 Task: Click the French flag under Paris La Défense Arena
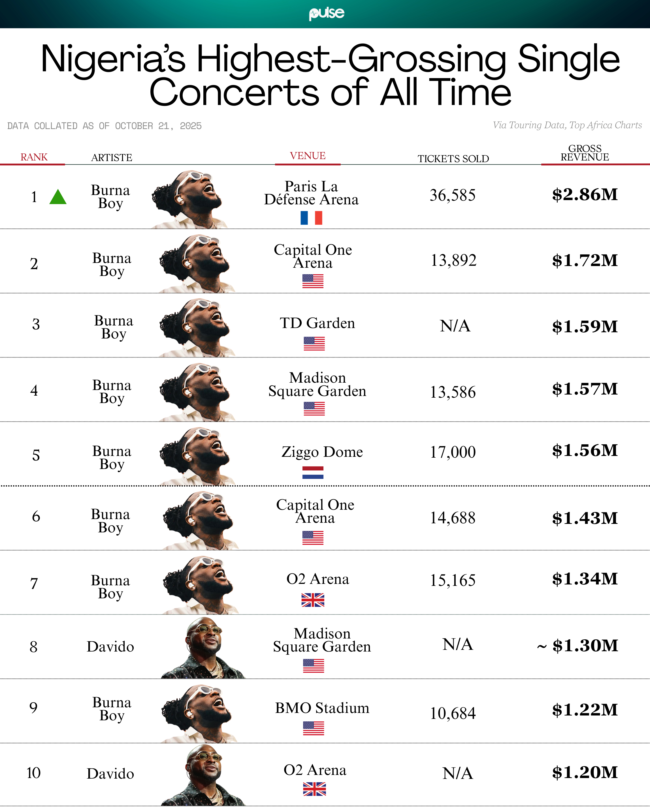[311, 218]
